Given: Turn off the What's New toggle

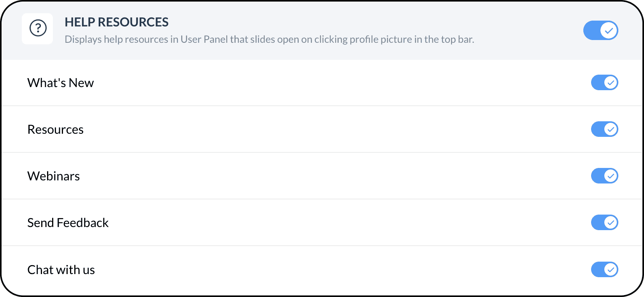Looking at the screenshot, I should click(x=604, y=82).
